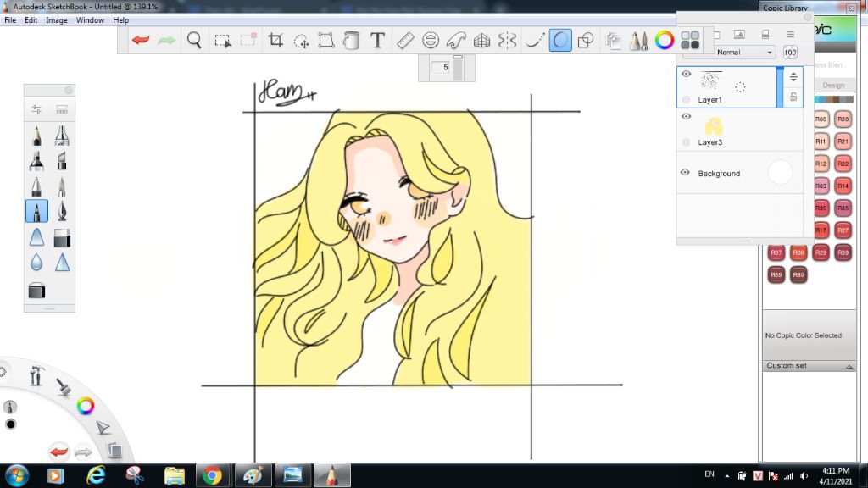This screenshot has height=488, width=868.
Task: Select the Zoom magnifier tool
Action: pos(194,40)
